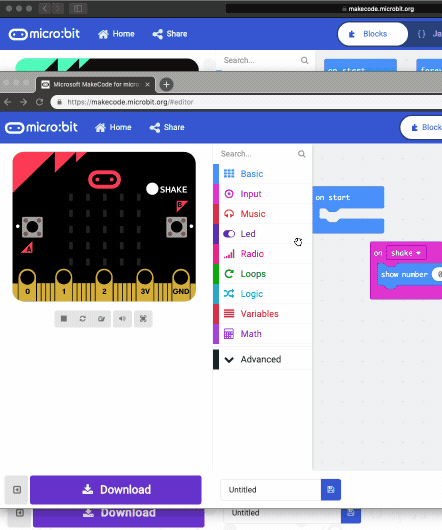Viewport: 442px width, 530px height.
Task: Go back in the back Safari window
Action: pos(45,8)
